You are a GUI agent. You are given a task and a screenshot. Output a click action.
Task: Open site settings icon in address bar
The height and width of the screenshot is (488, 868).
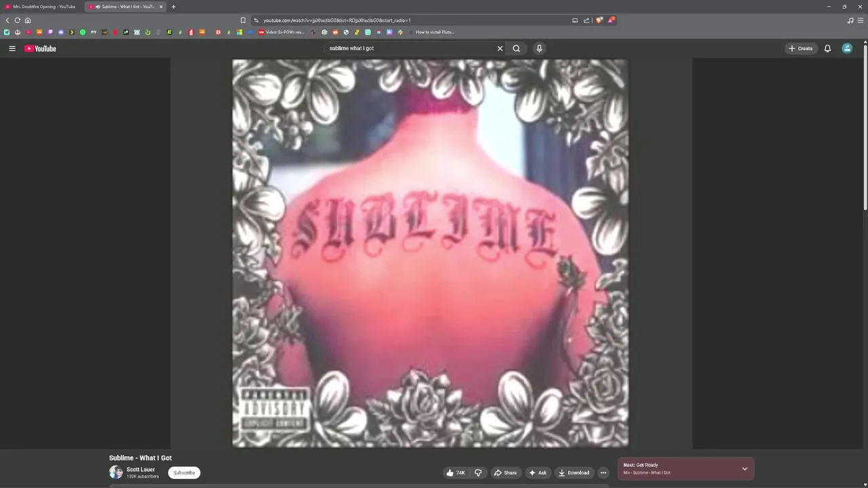coord(256,20)
